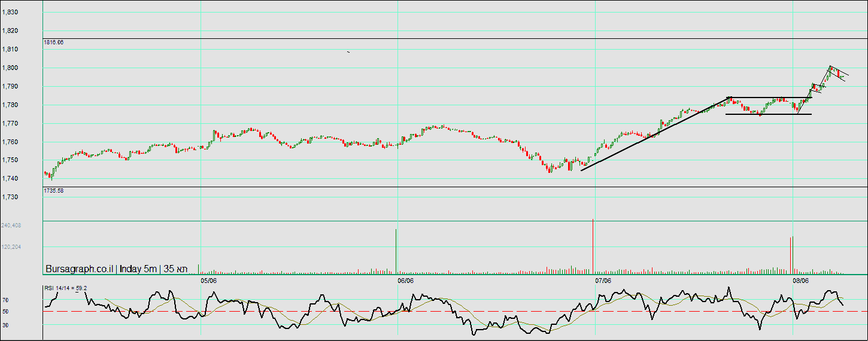Select the 06/06 date label
Screen dimensions: 868x341
[x=405, y=280]
